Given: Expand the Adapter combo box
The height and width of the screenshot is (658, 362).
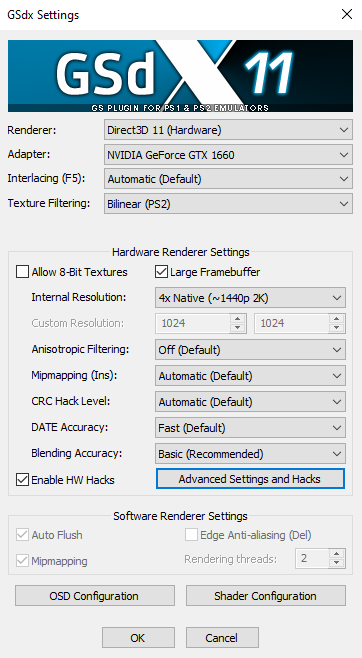Looking at the screenshot, I should click(x=228, y=155).
